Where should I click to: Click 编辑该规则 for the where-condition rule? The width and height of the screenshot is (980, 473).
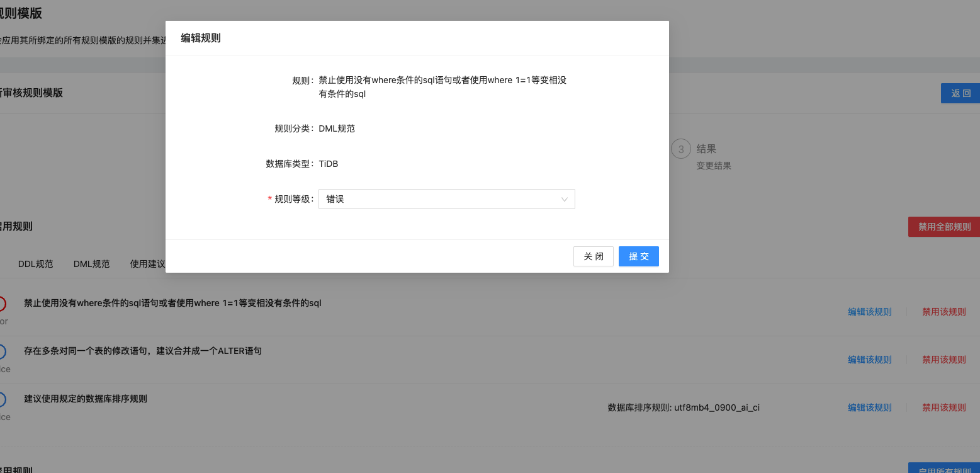(869, 311)
